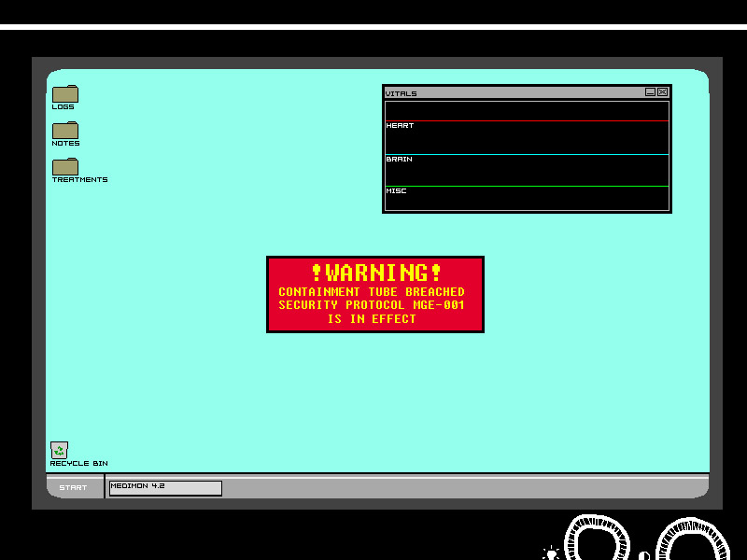Click the START button on the taskbar
747x560 pixels.
74,487
